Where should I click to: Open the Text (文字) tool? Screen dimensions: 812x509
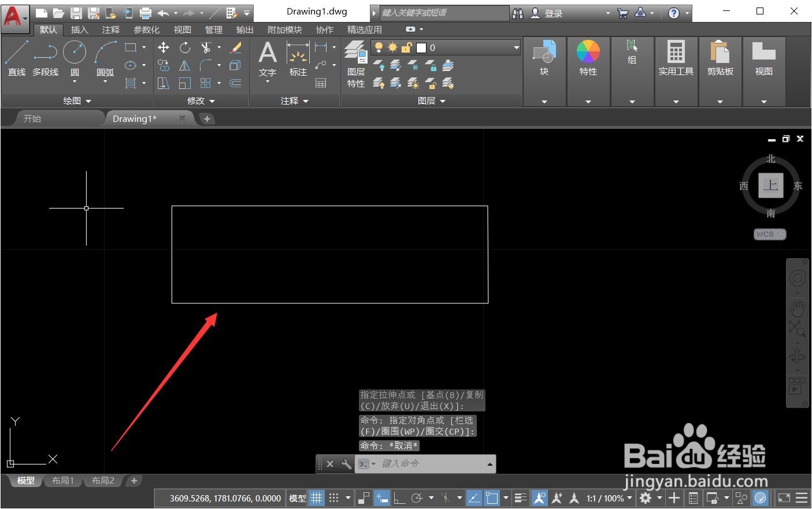pyautogui.click(x=268, y=59)
